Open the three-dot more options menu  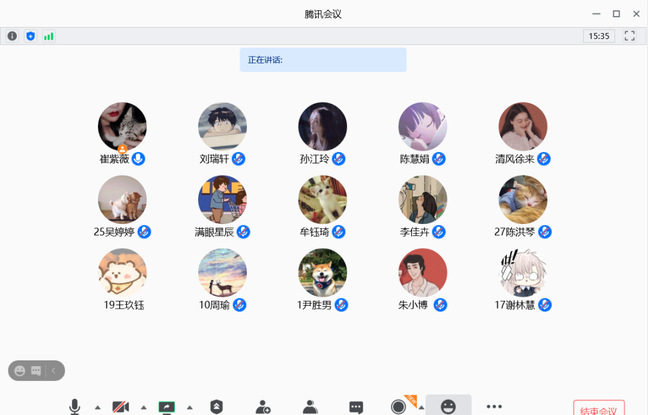click(494, 406)
